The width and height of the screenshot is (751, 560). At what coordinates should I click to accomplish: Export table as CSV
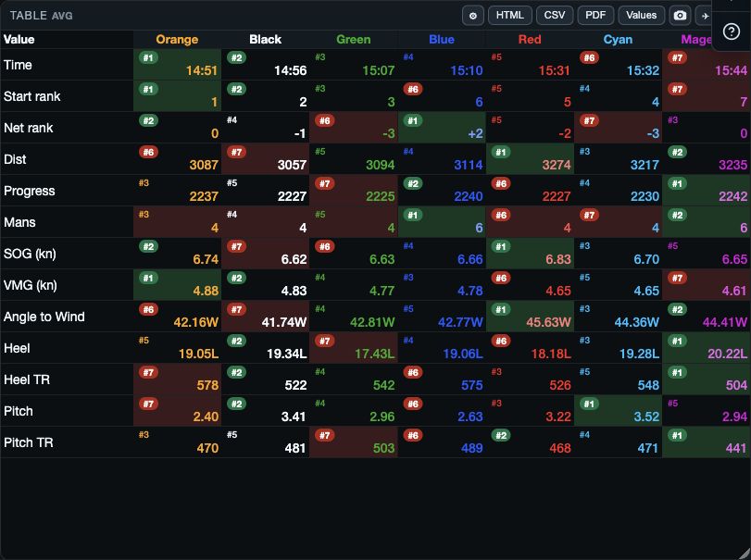[x=554, y=16]
